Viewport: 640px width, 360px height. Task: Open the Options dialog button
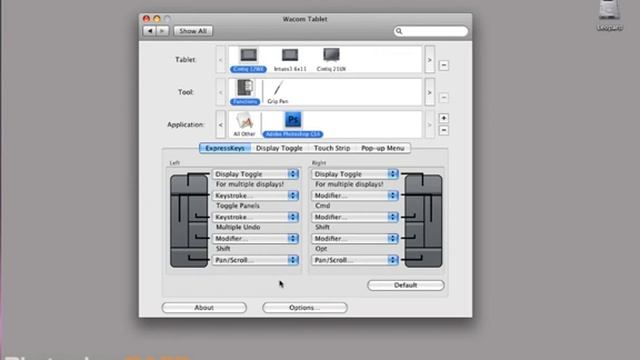[x=305, y=308]
